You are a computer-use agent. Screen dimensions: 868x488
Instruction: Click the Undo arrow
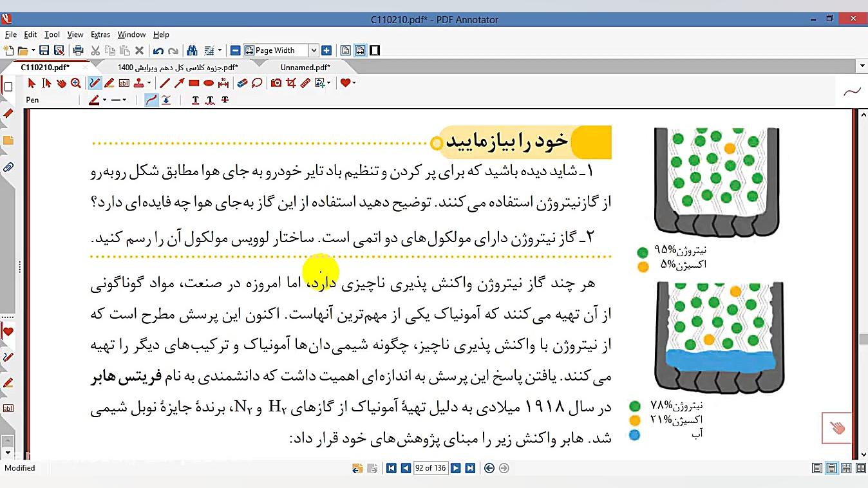[x=158, y=51]
